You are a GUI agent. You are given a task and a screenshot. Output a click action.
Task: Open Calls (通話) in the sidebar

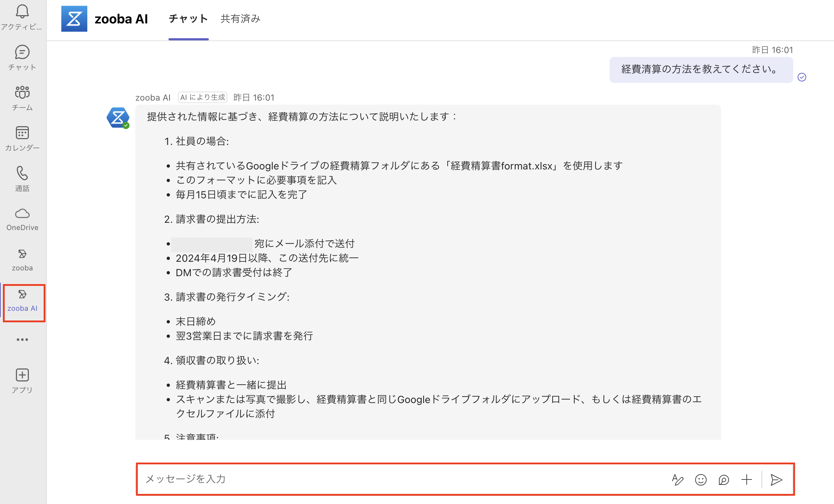pyautogui.click(x=22, y=179)
